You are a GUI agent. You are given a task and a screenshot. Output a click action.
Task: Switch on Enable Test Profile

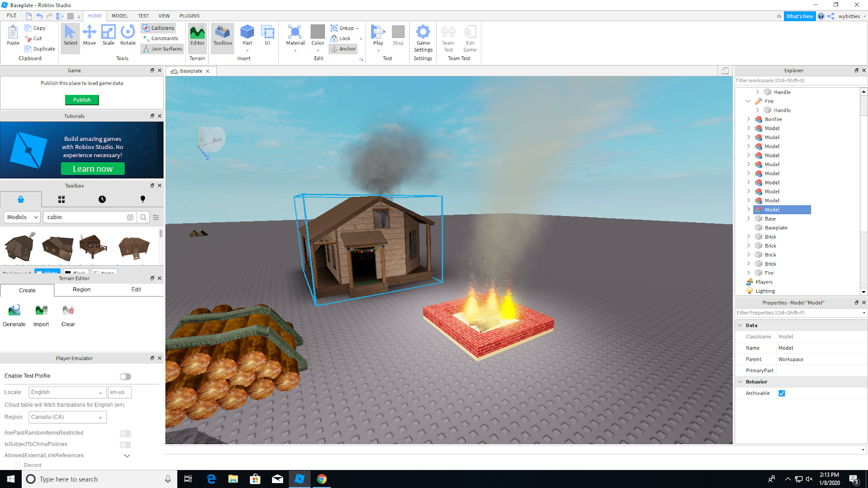pos(125,376)
